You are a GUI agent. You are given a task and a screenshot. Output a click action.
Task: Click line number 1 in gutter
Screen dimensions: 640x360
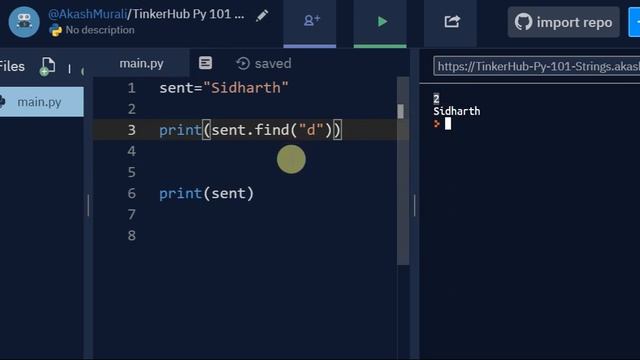pyautogui.click(x=131, y=88)
